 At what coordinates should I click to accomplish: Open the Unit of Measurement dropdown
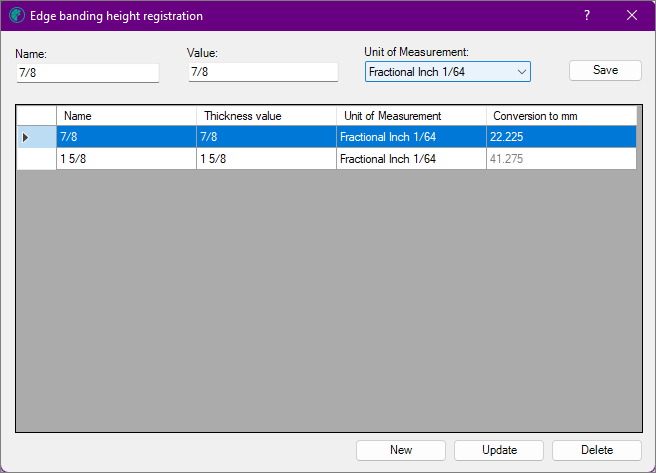click(448, 72)
